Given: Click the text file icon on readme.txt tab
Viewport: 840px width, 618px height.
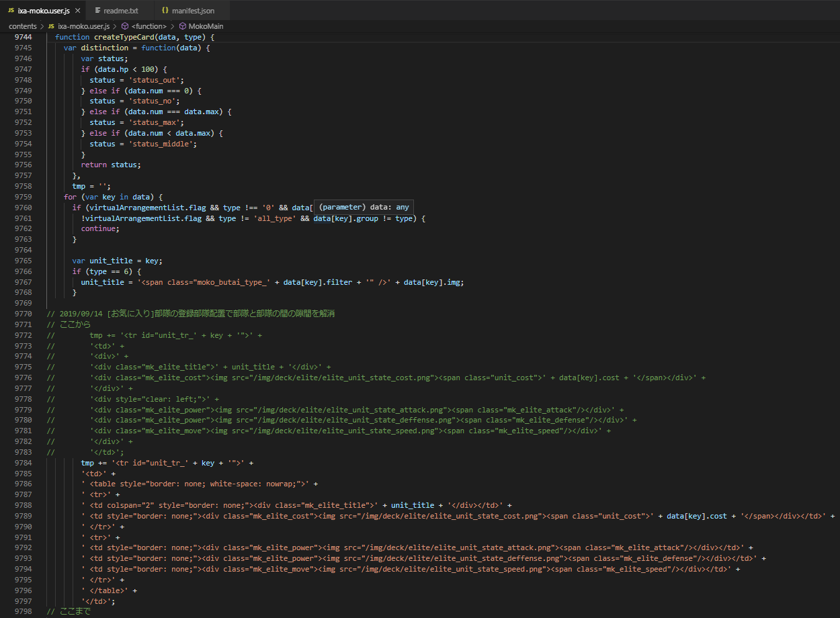Looking at the screenshot, I should pos(97,11).
